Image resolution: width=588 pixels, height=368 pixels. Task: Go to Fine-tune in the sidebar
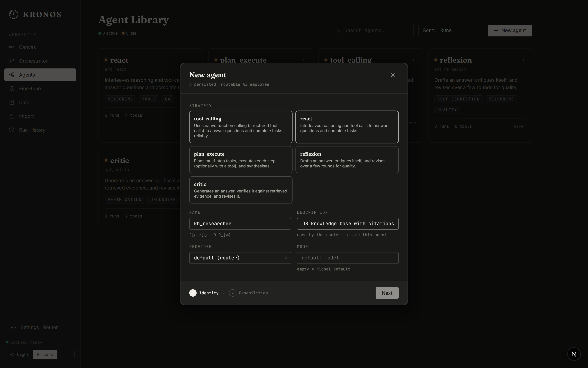(40, 89)
